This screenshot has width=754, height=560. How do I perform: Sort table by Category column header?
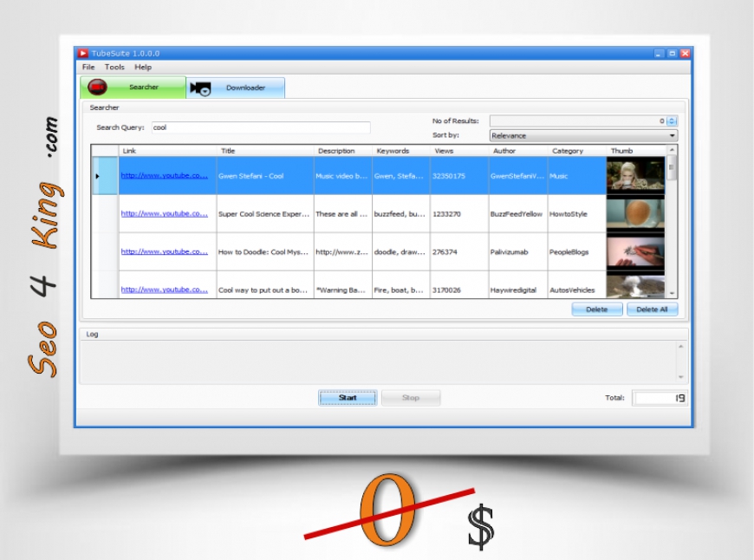pyautogui.click(x=576, y=151)
